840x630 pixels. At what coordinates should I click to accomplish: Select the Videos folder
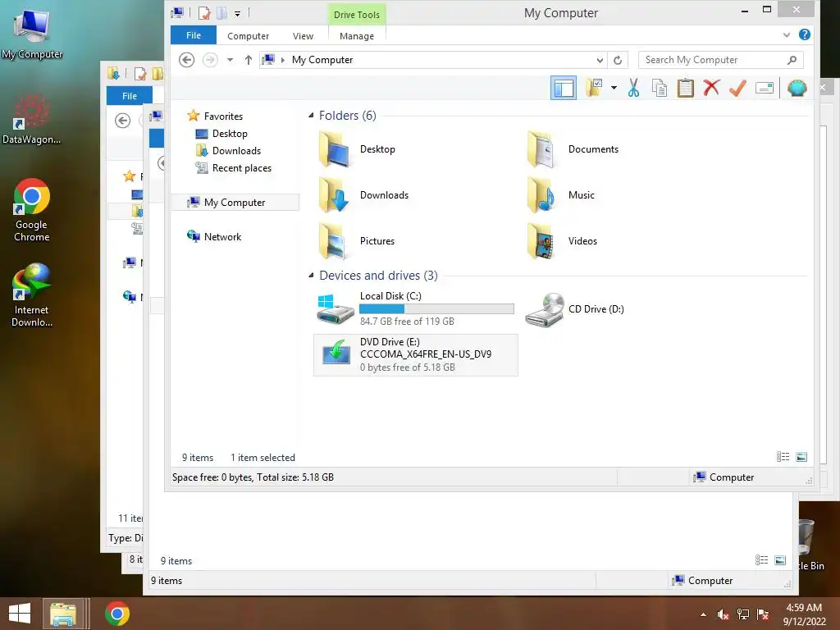point(561,241)
